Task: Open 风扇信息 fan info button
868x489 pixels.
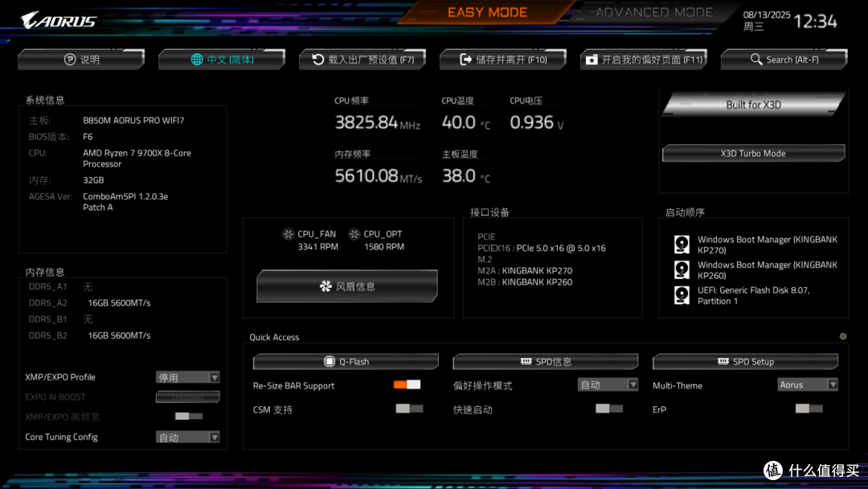Action: tap(347, 286)
